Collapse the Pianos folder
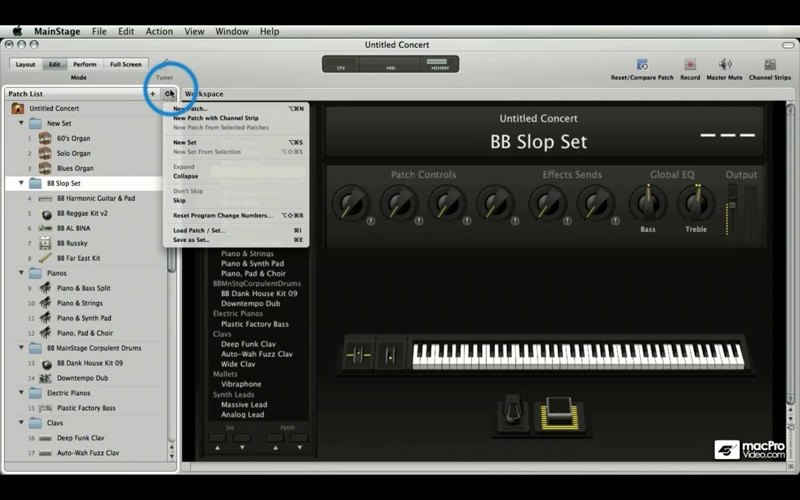This screenshot has width=800, height=500. (21, 273)
